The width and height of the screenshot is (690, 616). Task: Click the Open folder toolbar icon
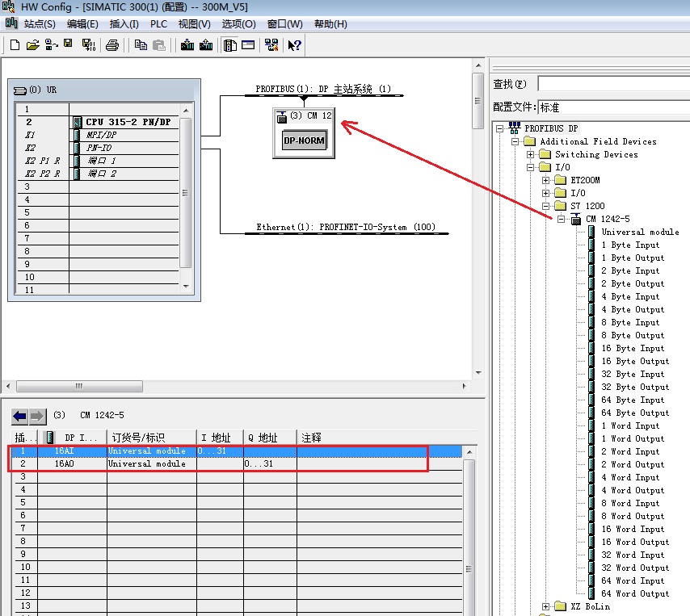(32, 45)
